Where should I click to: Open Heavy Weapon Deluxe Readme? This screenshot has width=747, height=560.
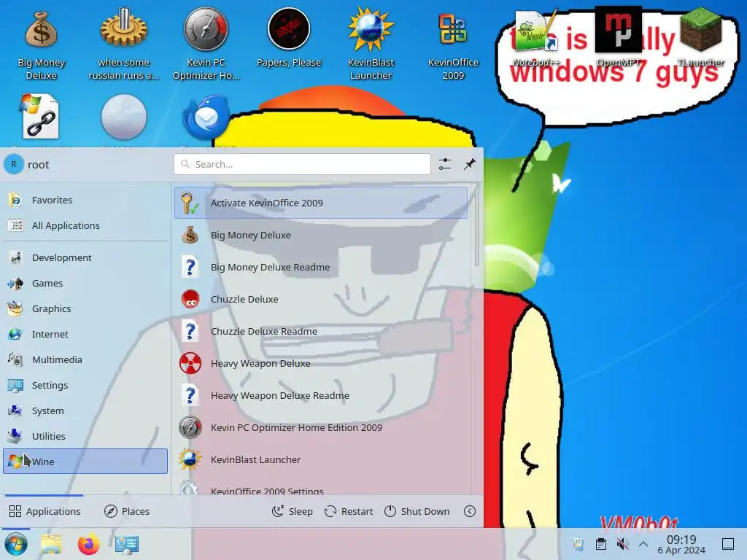(x=321, y=396)
